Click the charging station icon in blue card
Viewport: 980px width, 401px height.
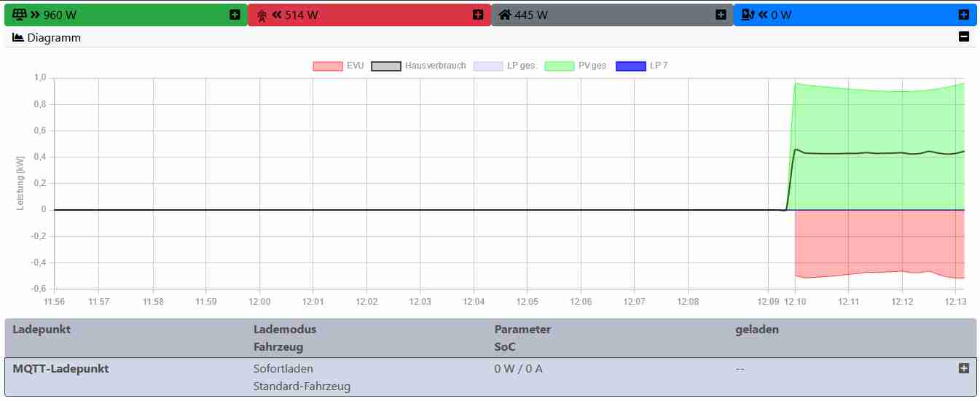748,15
